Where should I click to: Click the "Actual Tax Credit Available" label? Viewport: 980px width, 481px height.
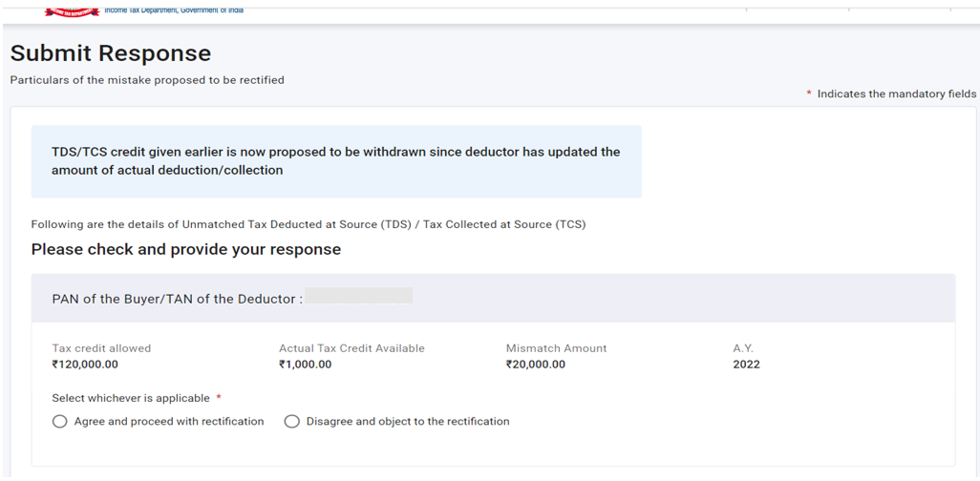pyautogui.click(x=352, y=348)
